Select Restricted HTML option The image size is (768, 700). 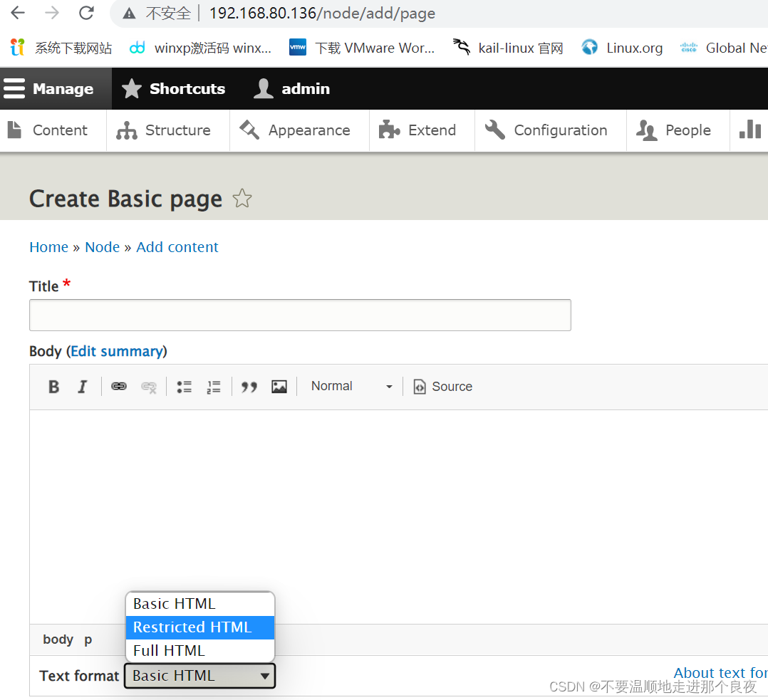199,627
